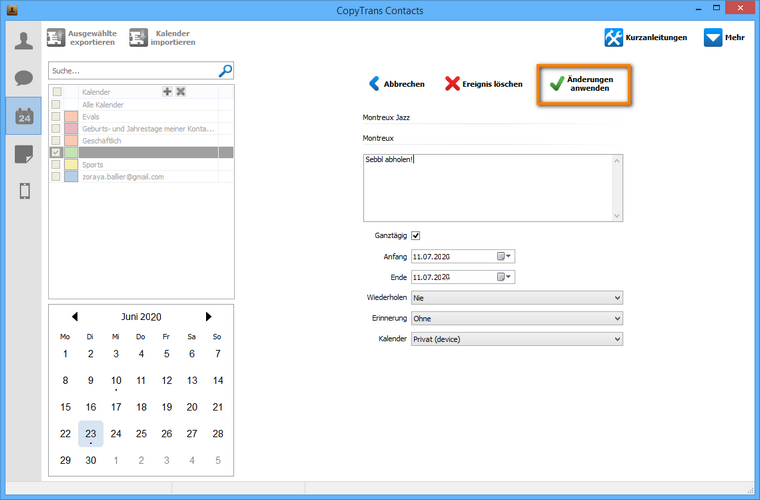Click the Evals color swatch
The height and width of the screenshot is (500, 760).
[x=71, y=117]
